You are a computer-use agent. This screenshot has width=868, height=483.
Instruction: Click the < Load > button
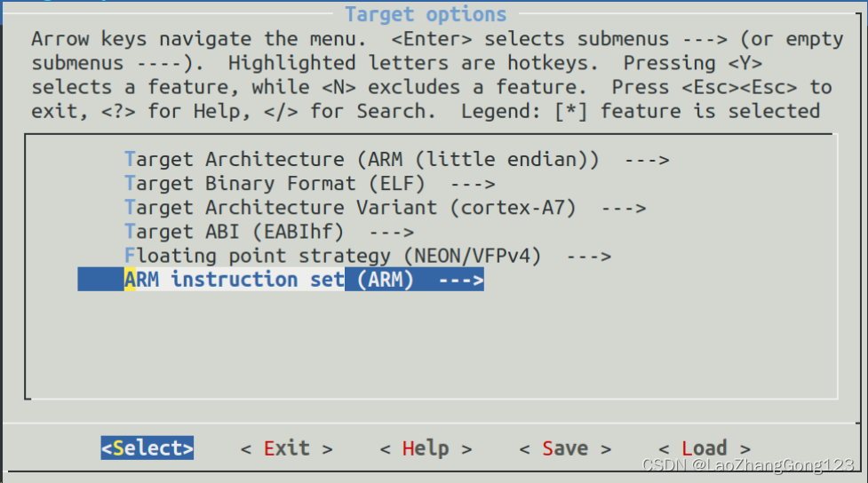(x=705, y=448)
